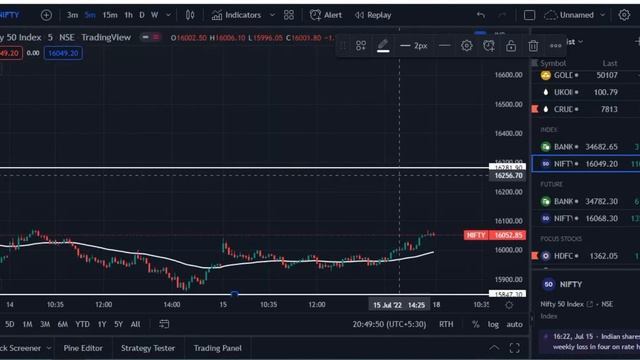Image resolution: width=640 pixels, height=360 pixels.
Task: Switch to the W weekly timeframe
Action: click(155, 15)
